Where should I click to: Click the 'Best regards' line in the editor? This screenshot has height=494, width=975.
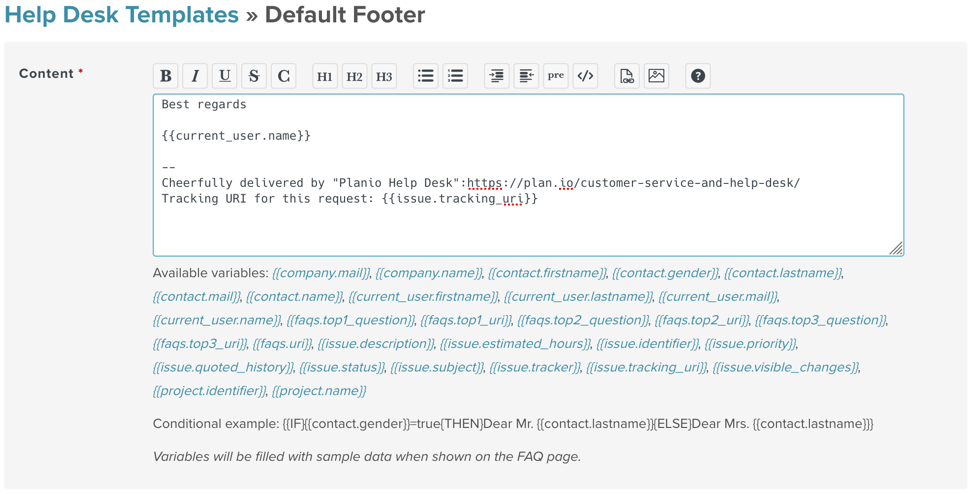click(x=204, y=105)
